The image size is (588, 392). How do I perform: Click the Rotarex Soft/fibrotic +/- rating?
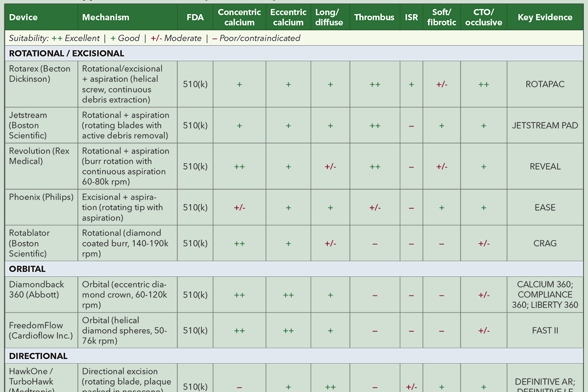coord(441,84)
